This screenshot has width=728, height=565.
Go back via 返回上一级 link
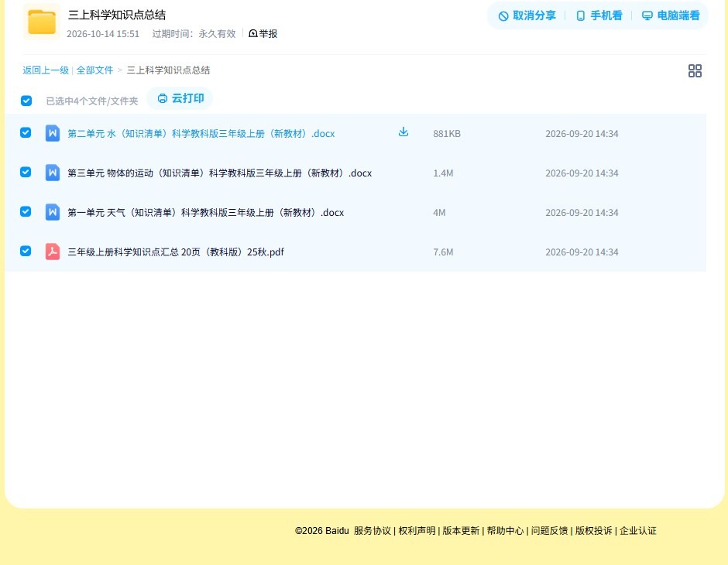pos(46,70)
